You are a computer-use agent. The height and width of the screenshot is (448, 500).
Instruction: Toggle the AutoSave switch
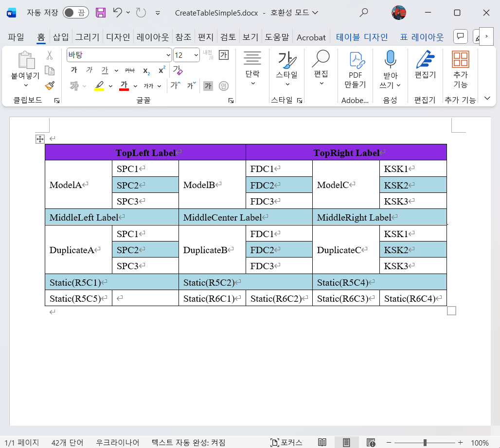click(x=75, y=13)
